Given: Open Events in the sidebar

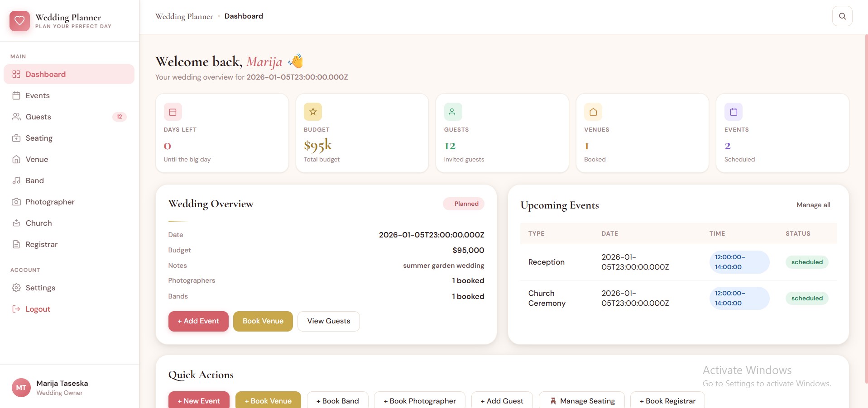Looking at the screenshot, I should coord(38,95).
